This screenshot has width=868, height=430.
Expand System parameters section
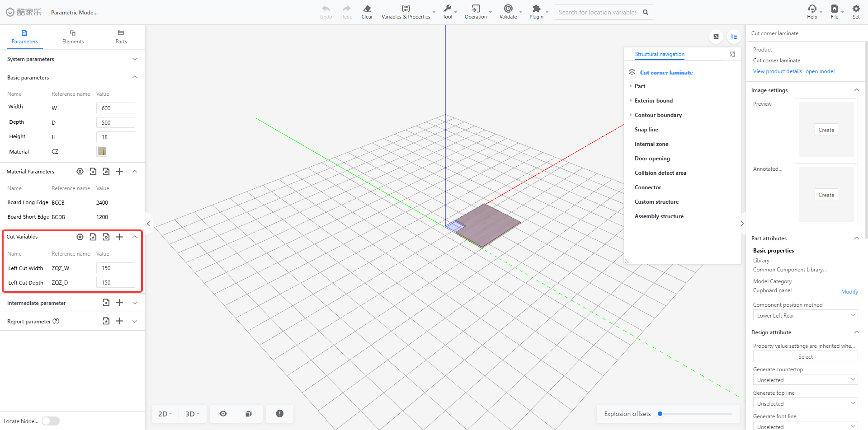pos(135,59)
